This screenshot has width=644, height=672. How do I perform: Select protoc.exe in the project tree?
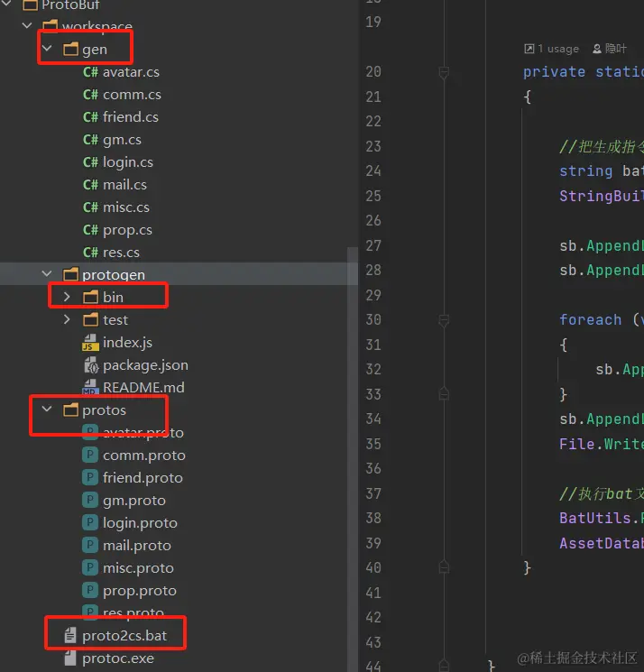(118, 658)
